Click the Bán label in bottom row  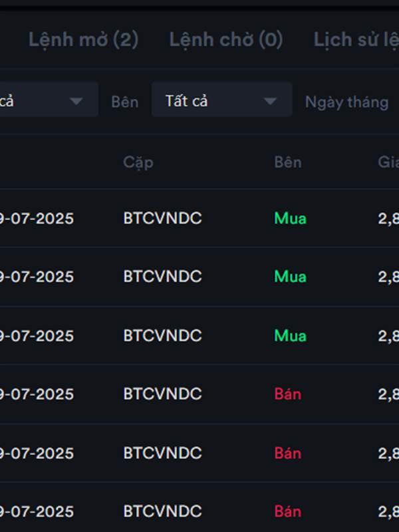pyautogui.click(x=287, y=511)
